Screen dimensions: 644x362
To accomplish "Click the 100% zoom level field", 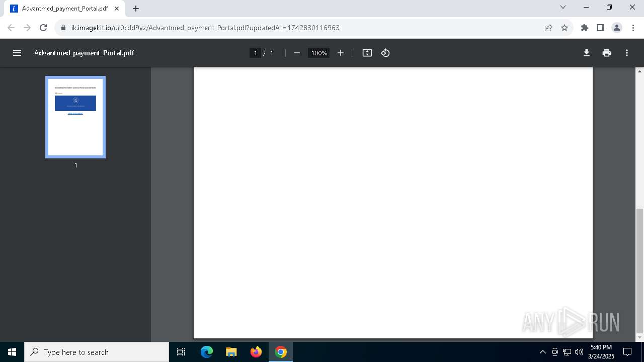I will point(319,53).
